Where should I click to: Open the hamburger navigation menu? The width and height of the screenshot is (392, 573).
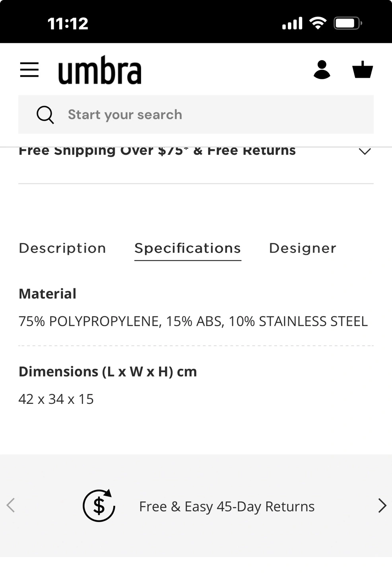click(29, 70)
